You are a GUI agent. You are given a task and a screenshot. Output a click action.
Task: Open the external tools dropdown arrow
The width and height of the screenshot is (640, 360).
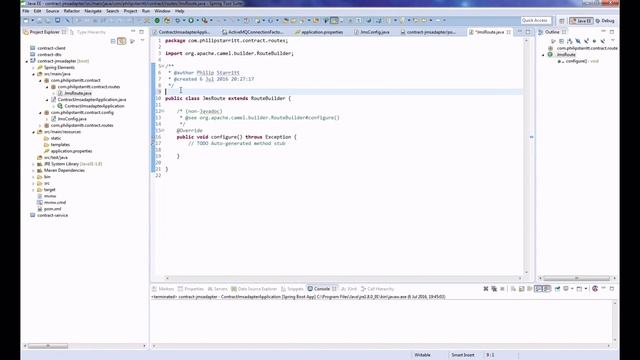211,20
